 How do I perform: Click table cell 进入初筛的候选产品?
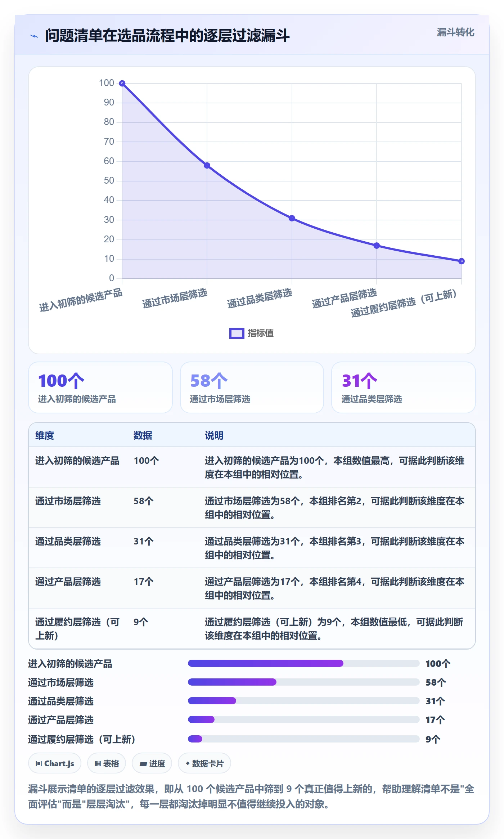pyautogui.click(x=77, y=461)
